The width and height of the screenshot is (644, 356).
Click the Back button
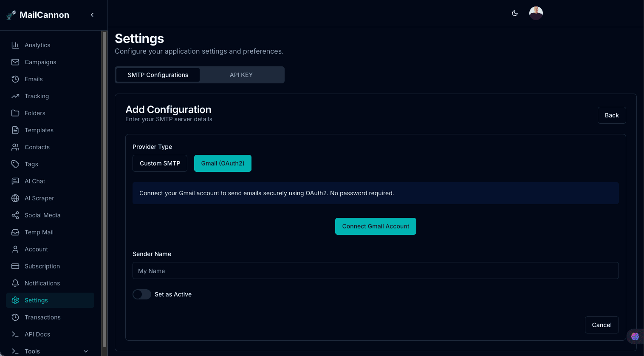pos(612,115)
